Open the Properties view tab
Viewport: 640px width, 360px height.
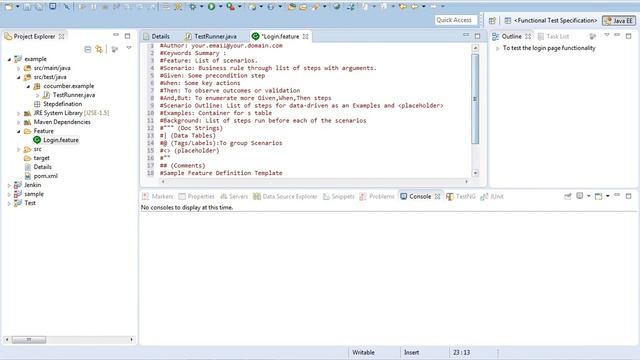tap(197, 196)
